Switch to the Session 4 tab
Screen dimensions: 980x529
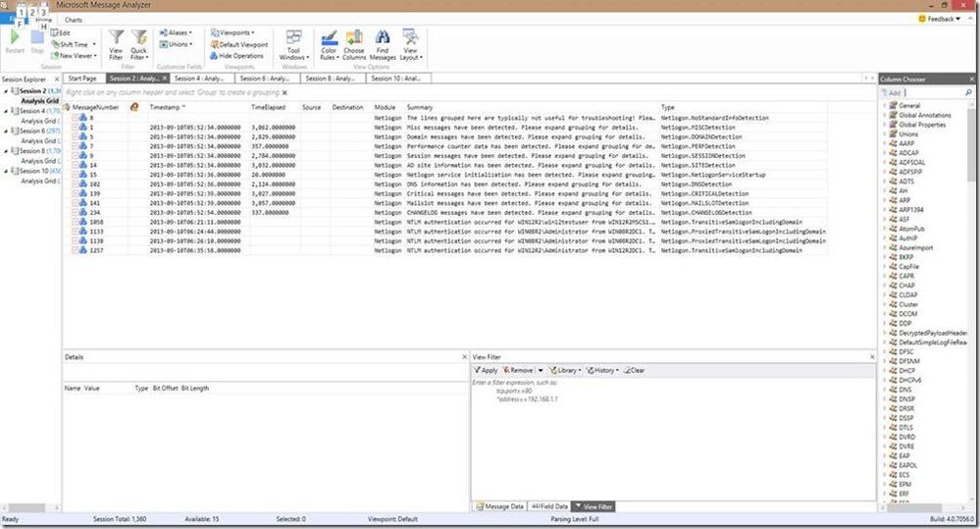pyautogui.click(x=199, y=79)
